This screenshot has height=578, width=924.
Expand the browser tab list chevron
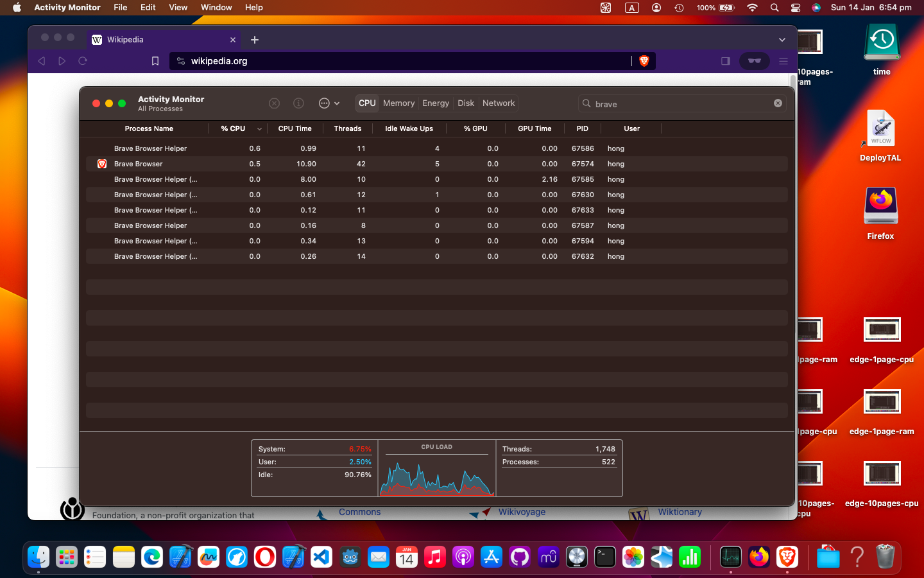(x=782, y=39)
